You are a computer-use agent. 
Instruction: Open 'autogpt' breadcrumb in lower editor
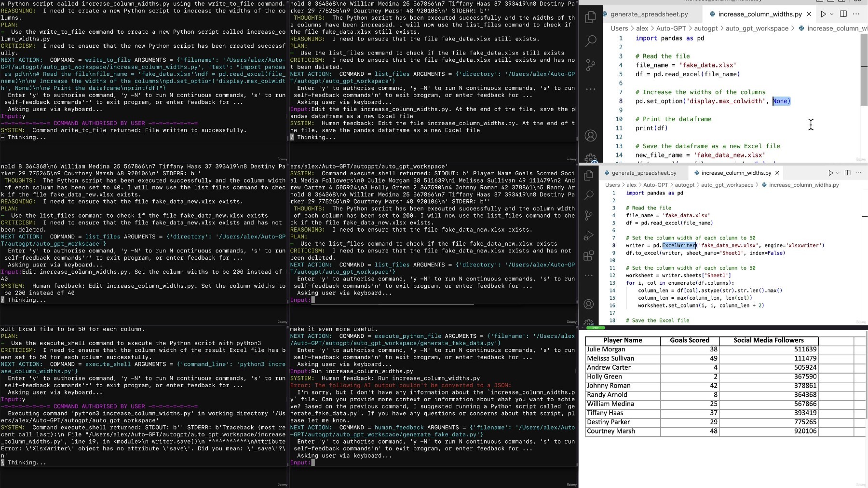(685, 185)
